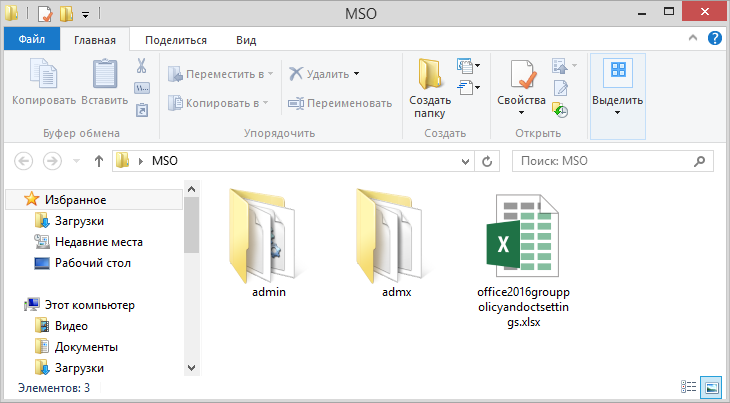This screenshot has height=403, width=730.
Task: Select the office2016grouppolicyandoctsettings.xlsx file
Action: (523, 261)
